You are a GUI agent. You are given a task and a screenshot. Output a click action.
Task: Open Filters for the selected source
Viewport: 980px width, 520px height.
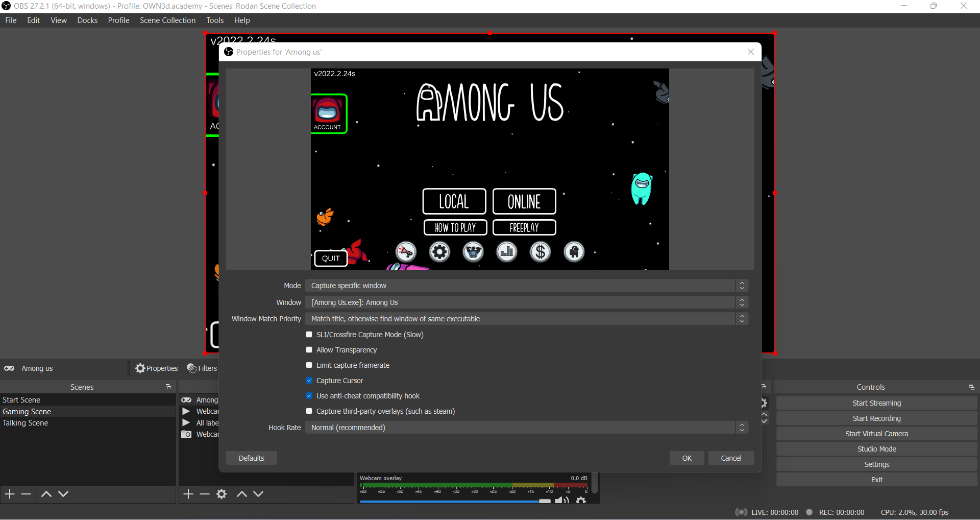click(202, 368)
